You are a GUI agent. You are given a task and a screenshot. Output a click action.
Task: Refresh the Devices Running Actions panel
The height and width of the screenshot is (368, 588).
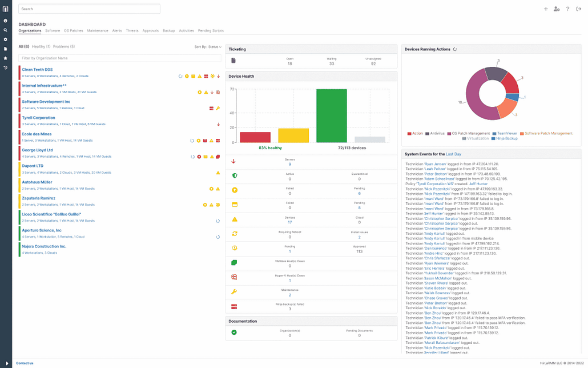(x=454, y=49)
